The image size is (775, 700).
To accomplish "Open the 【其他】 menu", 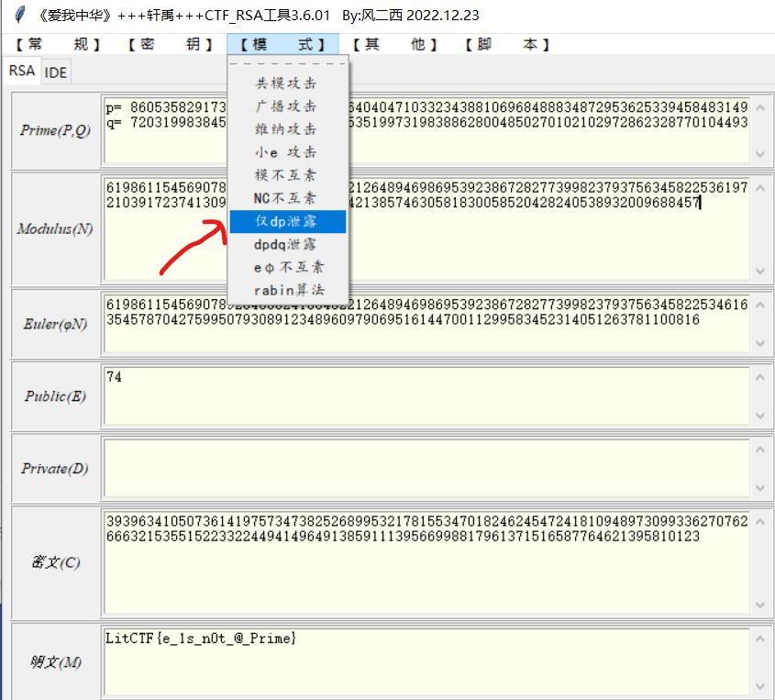I will click(x=395, y=44).
